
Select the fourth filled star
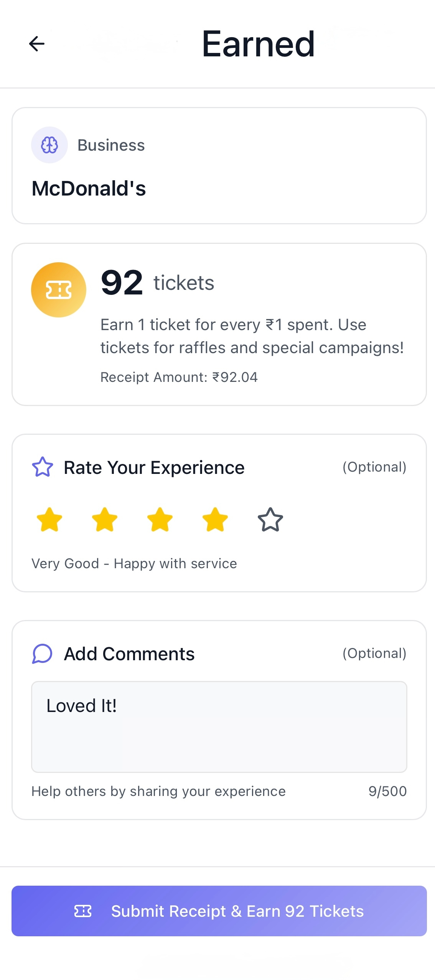215,520
